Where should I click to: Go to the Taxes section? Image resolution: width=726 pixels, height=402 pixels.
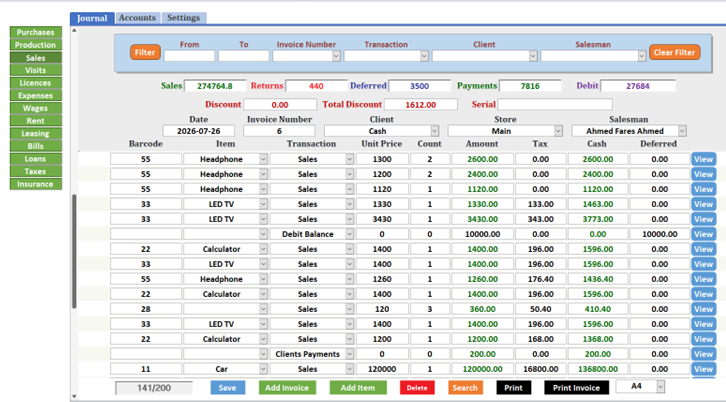pos(36,171)
